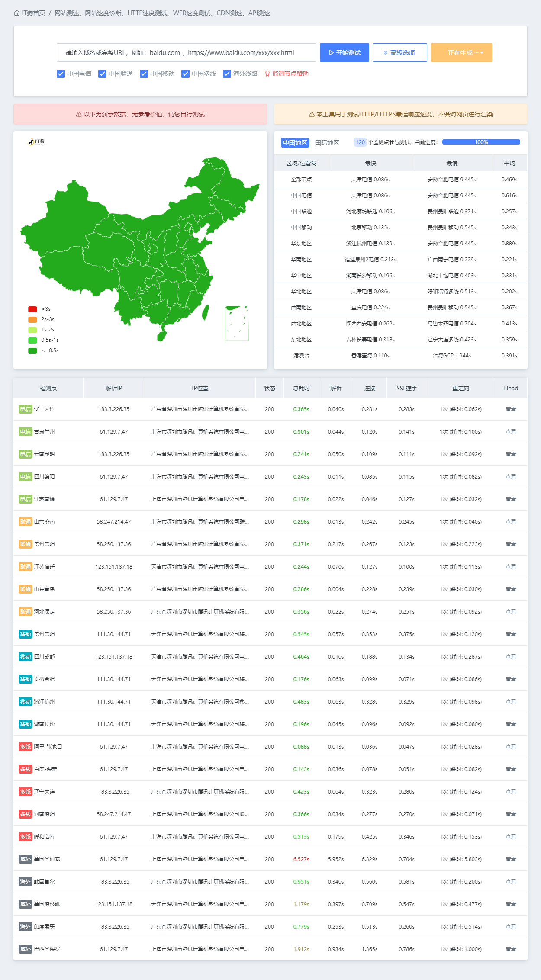This screenshot has width=541, height=980.
Task: Open the 正在生成 dropdown button
Action: [461, 53]
